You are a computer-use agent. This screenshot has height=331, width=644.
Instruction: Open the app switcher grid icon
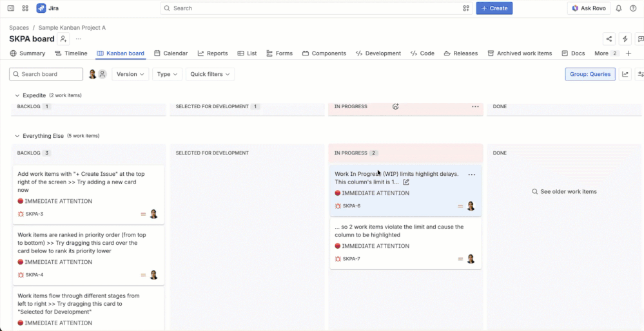pyautogui.click(x=25, y=8)
